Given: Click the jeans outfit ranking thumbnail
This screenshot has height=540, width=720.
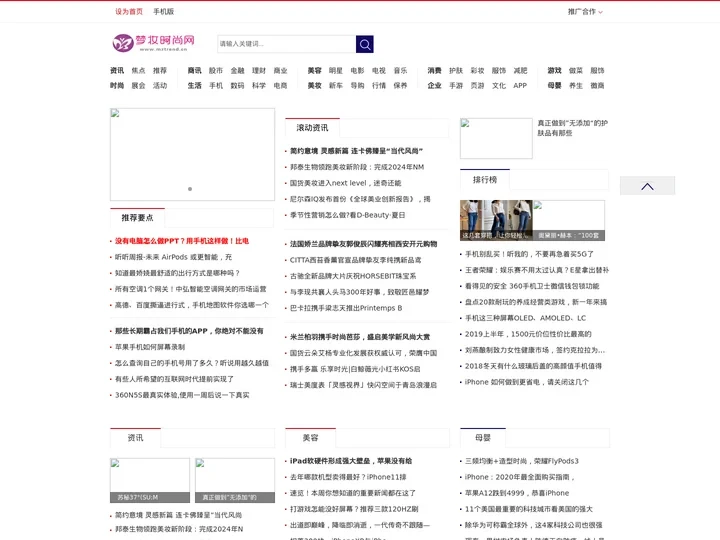Looking at the screenshot, I should (x=496, y=220).
